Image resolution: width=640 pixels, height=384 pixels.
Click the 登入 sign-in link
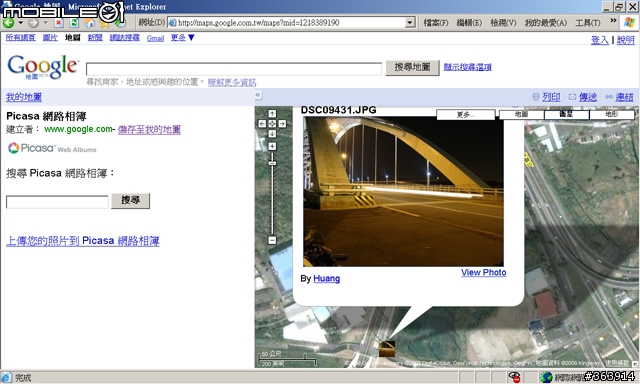[x=600, y=40]
